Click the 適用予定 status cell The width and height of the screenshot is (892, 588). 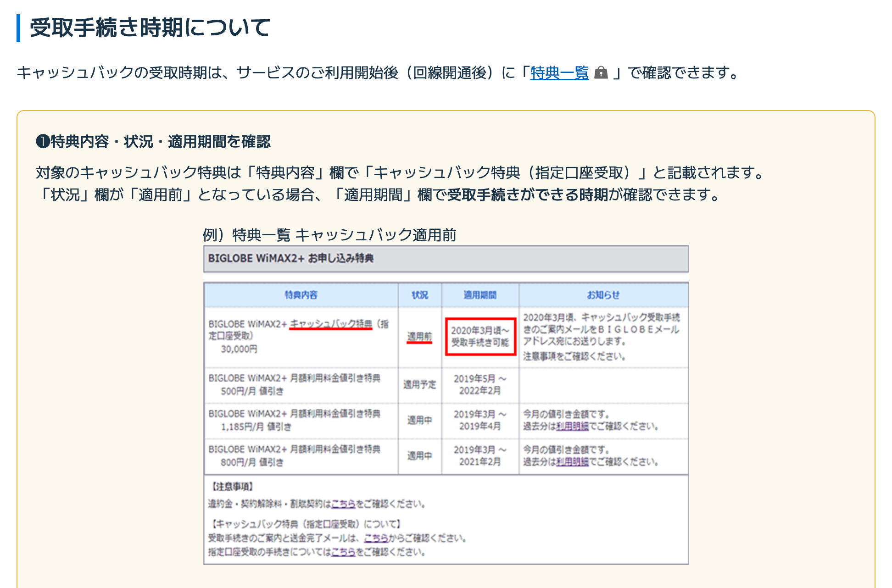tap(419, 385)
